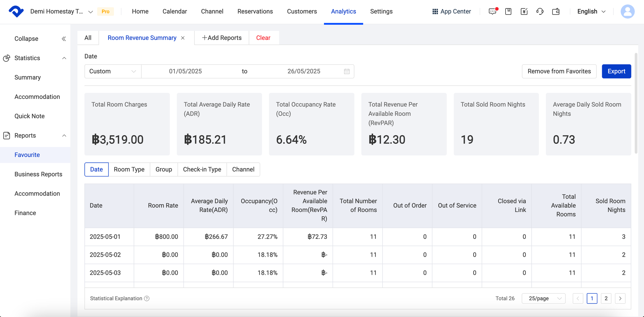Viewport: 644px width, 317px height.
Task: Switch to the All reports tab
Action: point(88,38)
